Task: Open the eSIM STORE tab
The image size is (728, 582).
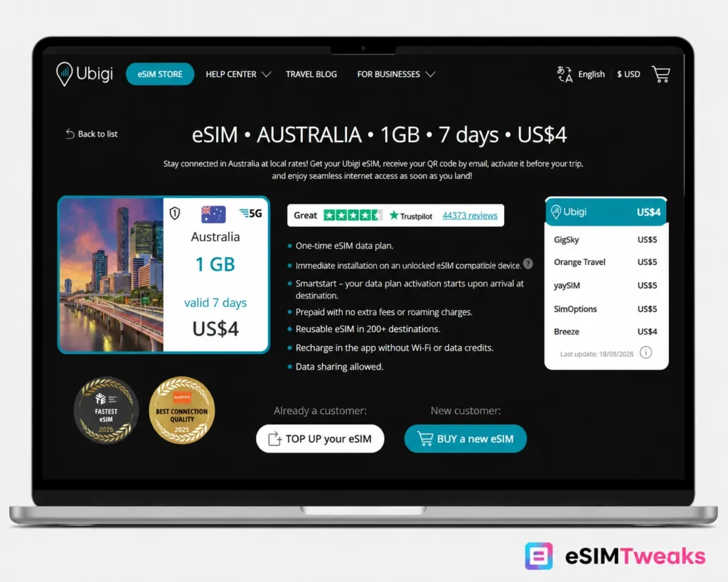Action: (x=160, y=74)
